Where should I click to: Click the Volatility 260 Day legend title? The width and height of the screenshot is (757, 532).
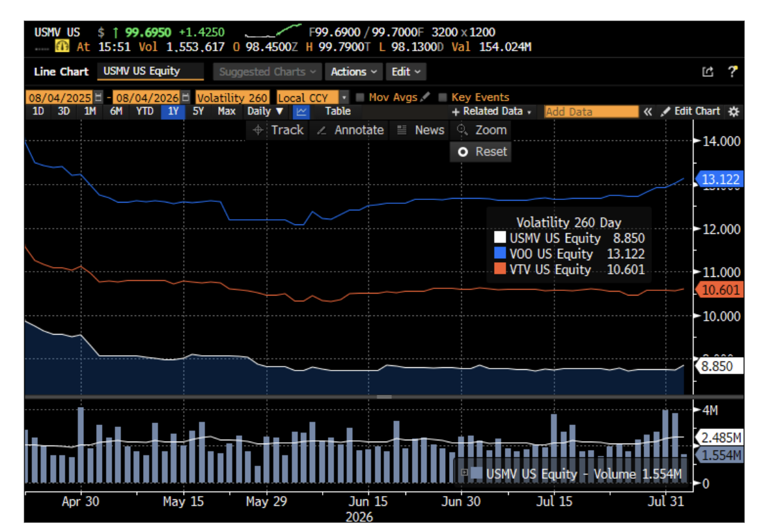point(569,222)
